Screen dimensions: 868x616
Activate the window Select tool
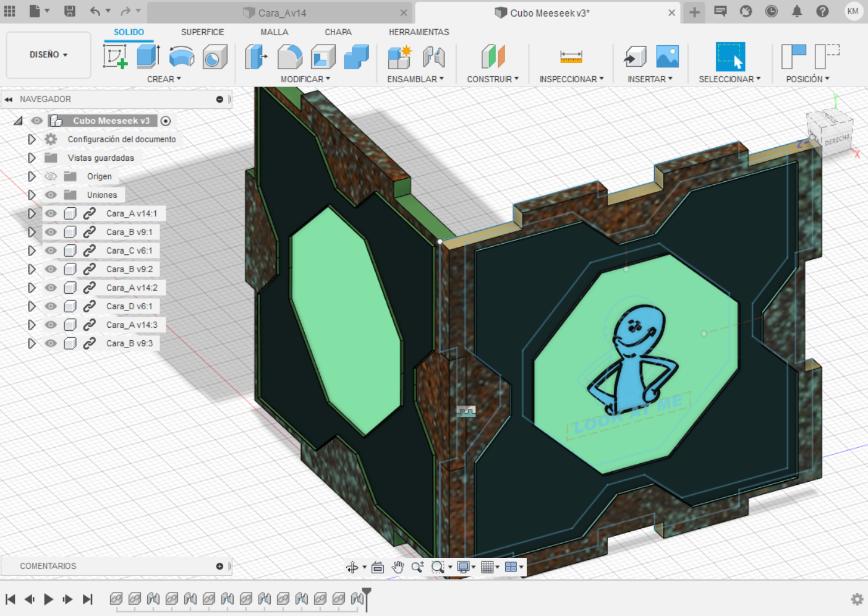(x=730, y=56)
